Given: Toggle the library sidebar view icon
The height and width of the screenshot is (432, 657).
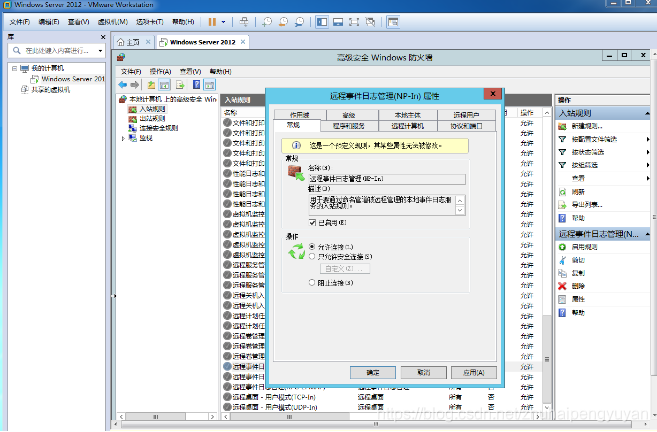Looking at the screenshot, I should click(x=322, y=22).
